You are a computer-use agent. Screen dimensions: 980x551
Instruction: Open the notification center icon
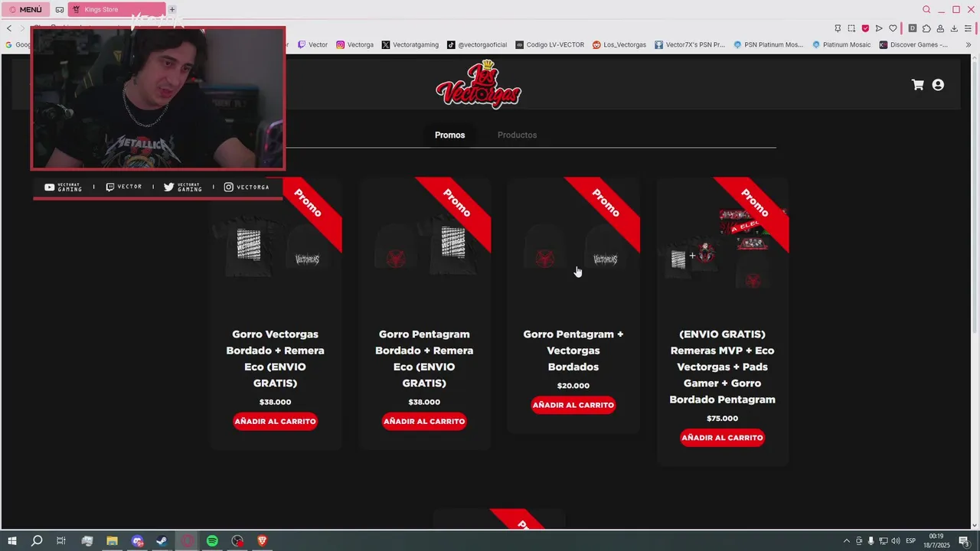[x=964, y=541]
